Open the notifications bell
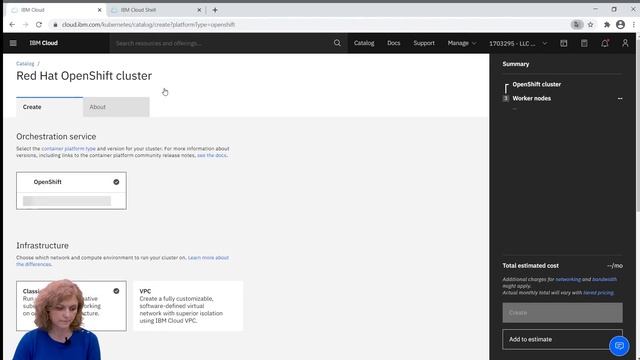The width and height of the screenshot is (640, 360). [605, 43]
